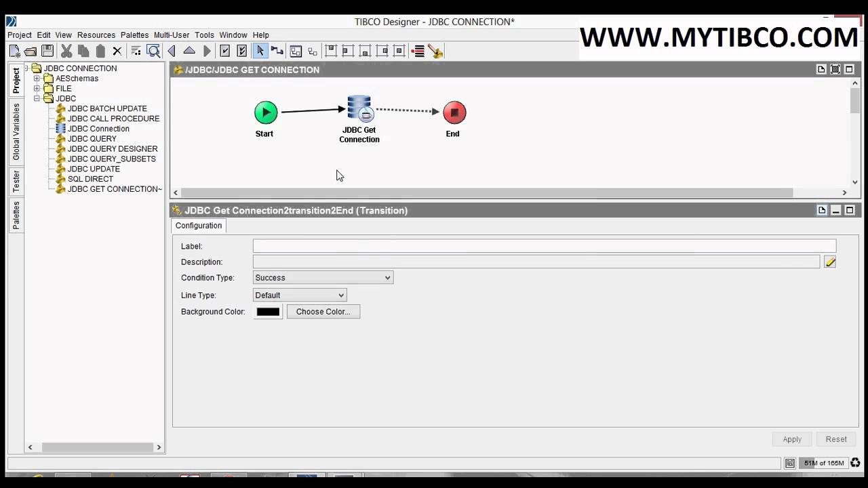Image resolution: width=868 pixels, height=488 pixels.
Task: Open the Window menu
Action: point(233,35)
